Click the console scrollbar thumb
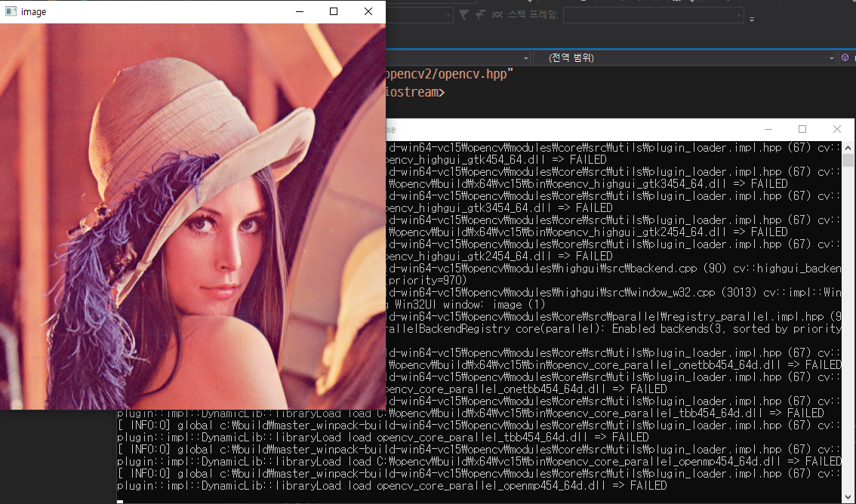Viewport: 856px width, 504px height. tap(848, 161)
